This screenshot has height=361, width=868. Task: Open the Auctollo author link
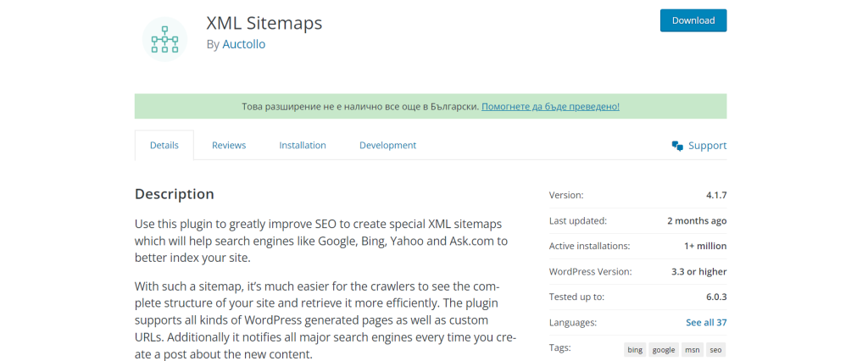click(x=243, y=44)
